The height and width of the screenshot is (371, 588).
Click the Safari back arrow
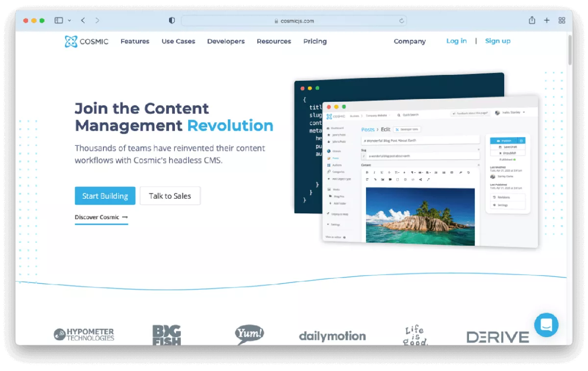tap(83, 21)
